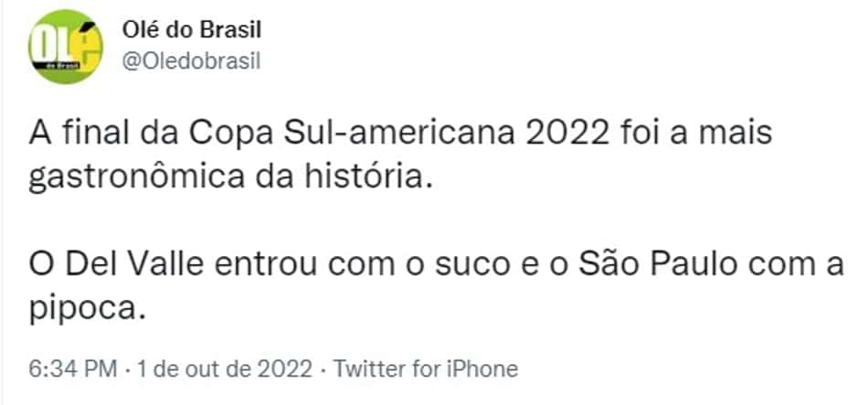Click the Olé do Brasil display name
The height and width of the screenshot is (405, 868).
[192, 30]
